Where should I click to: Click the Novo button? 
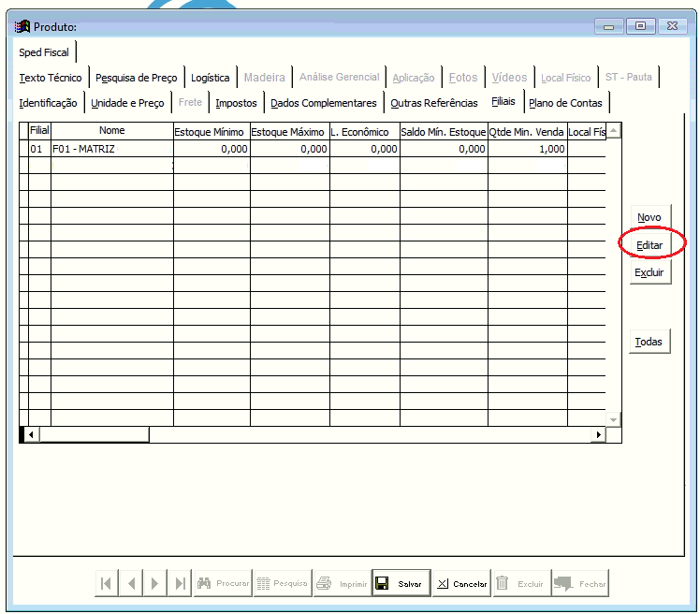click(649, 217)
